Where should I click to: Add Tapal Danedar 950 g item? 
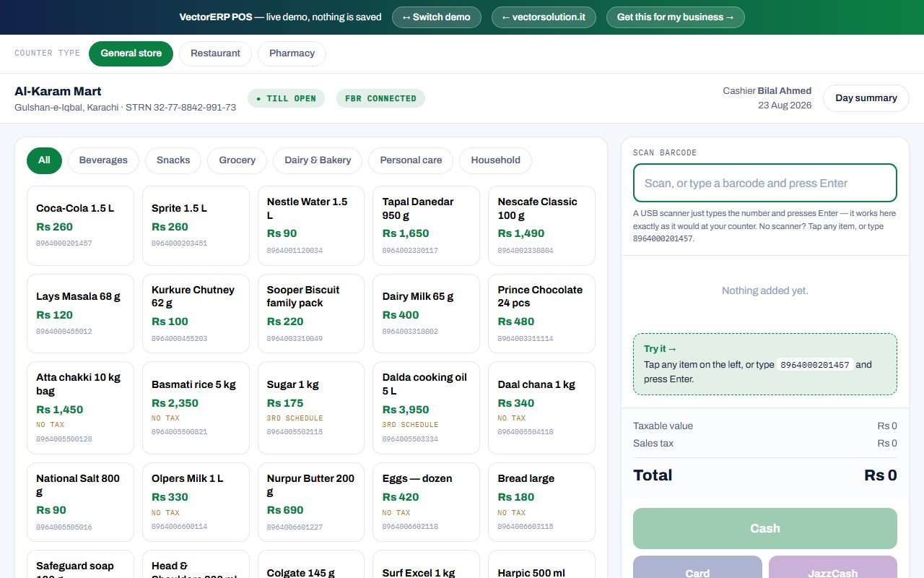pyautogui.click(x=426, y=225)
